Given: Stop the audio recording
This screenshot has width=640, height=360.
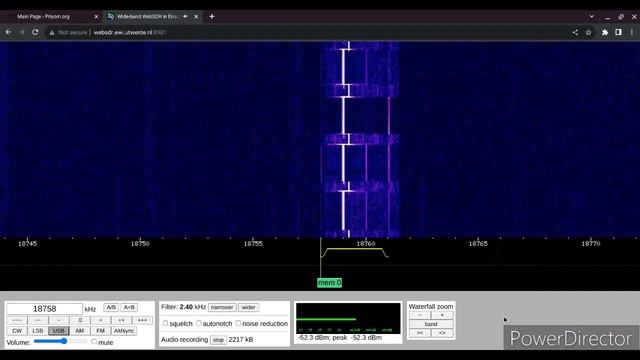Looking at the screenshot, I should click(x=218, y=340).
